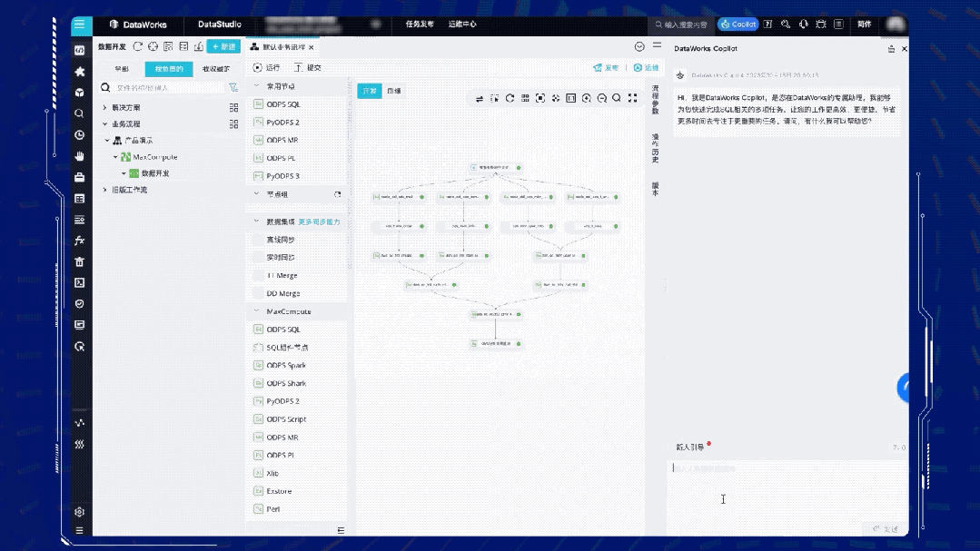
Task: Click the refresh icon next to 数据开发
Action: point(137,46)
